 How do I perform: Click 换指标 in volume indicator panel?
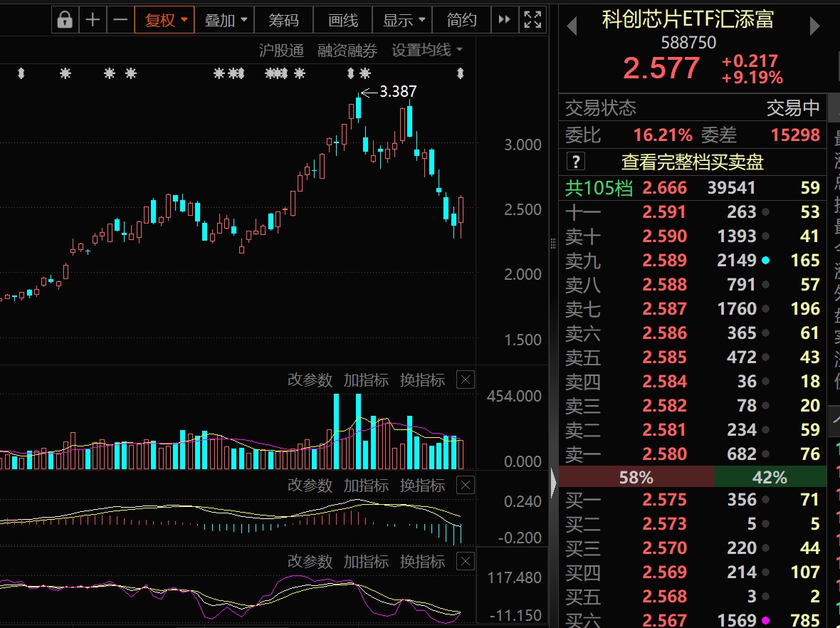[422, 380]
